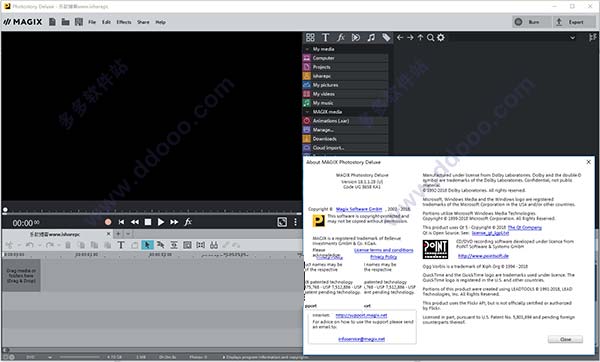600x362 pixels.
Task: Open License terms and conditions link
Action: 383,250
